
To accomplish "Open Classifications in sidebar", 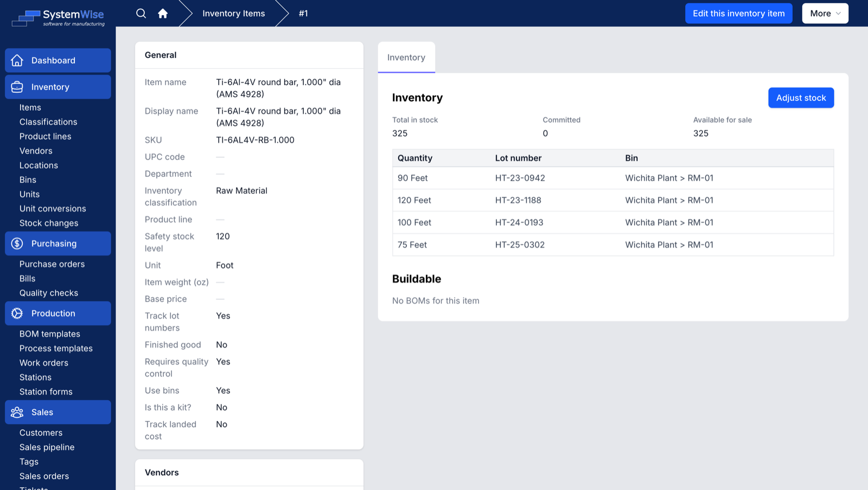I will pos(48,122).
